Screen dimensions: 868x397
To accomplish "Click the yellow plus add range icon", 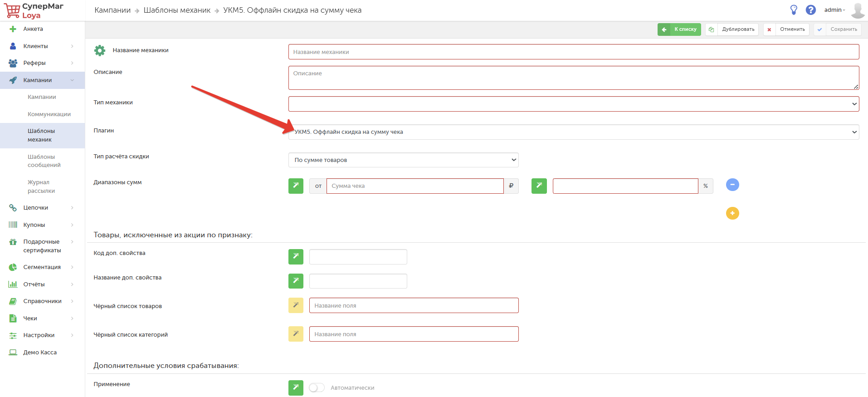I will (732, 213).
